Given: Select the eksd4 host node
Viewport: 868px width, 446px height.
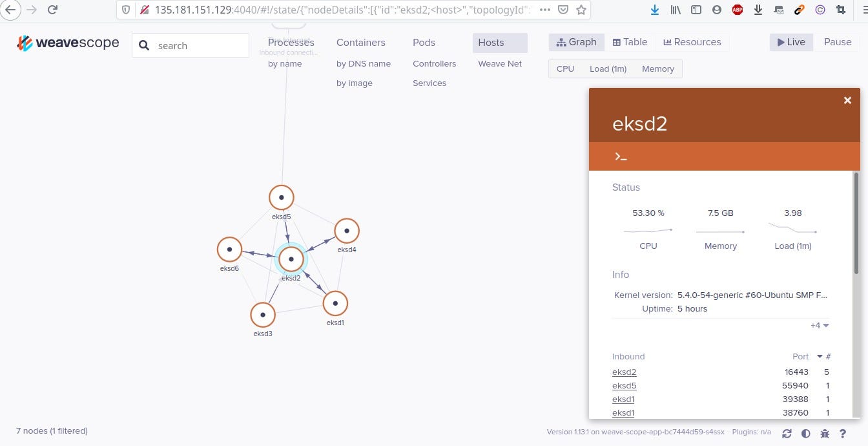Looking at the screenshot, I should [x=347, y=230].
